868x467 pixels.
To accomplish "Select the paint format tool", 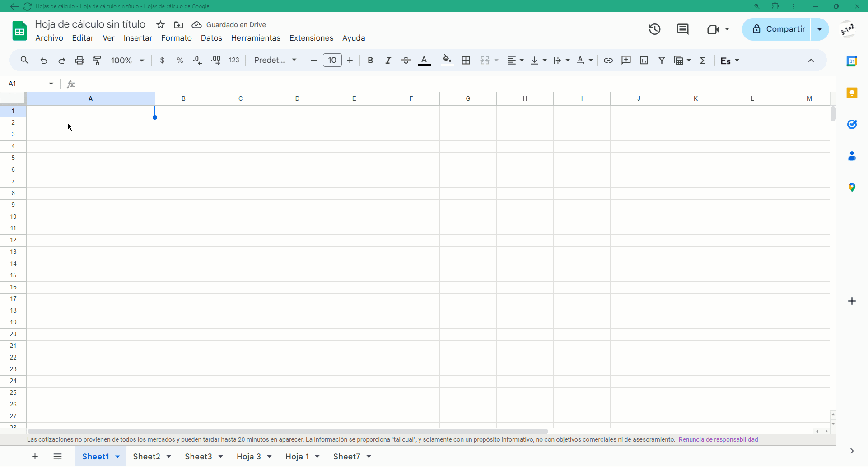I will click(97, 61).
